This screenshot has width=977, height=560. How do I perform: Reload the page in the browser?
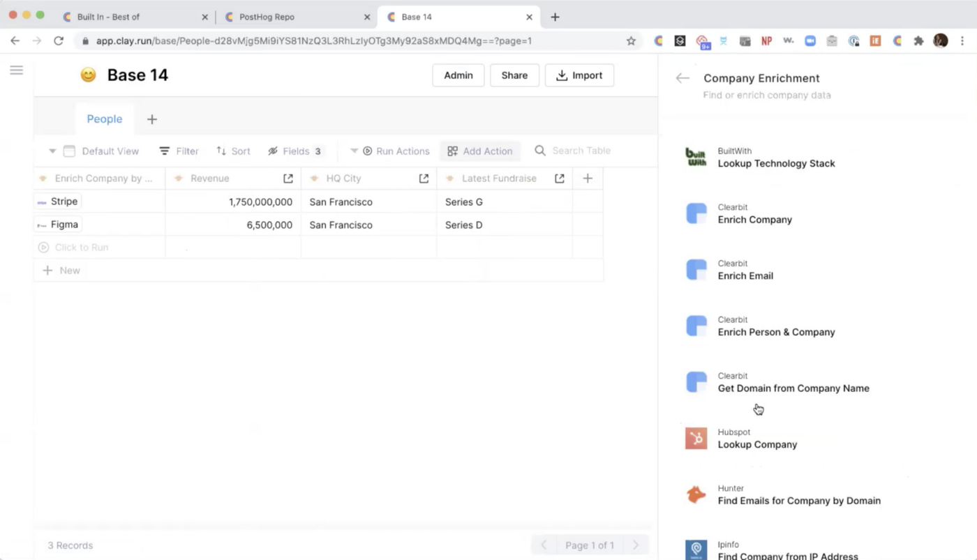coord(59,41)
